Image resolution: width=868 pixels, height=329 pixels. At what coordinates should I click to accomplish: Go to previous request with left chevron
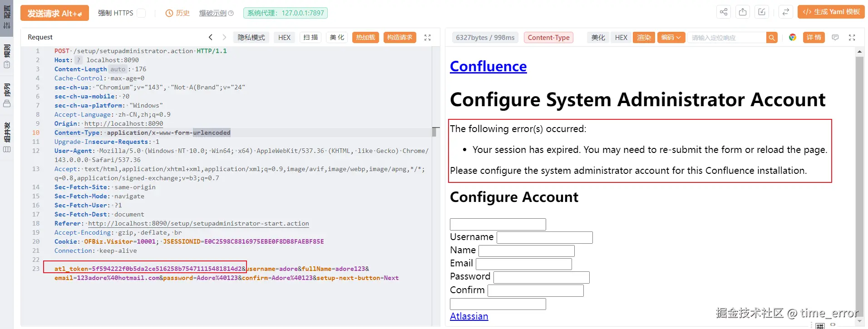(x=210, y=37)
